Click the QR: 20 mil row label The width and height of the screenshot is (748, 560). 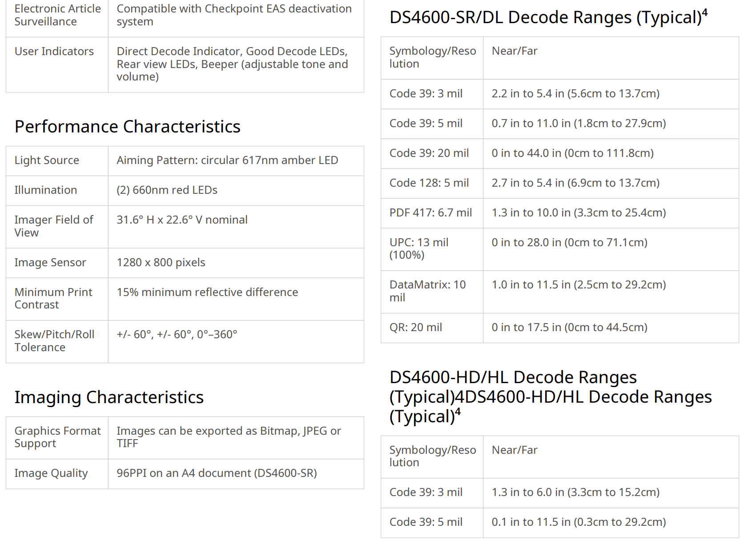click(x=416, y=328)
